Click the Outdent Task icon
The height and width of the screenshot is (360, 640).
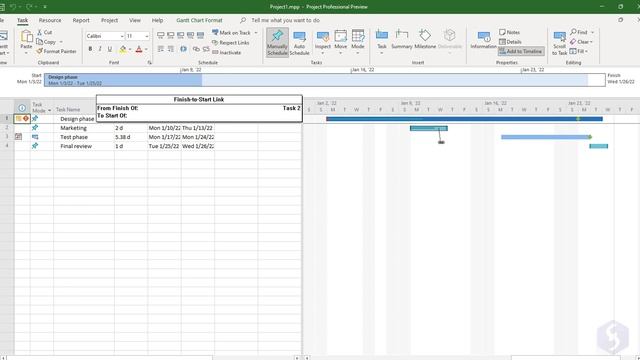[161, 49]
